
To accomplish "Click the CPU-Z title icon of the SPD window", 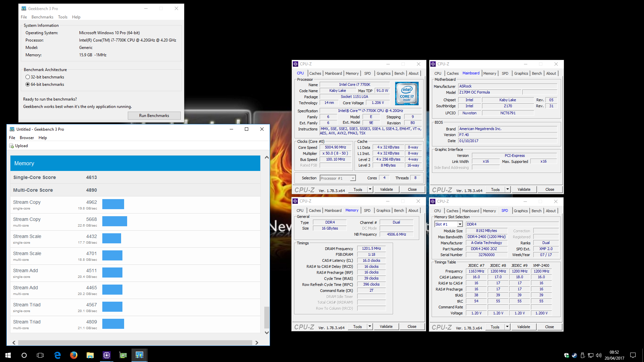I will (x=433, y=201).
